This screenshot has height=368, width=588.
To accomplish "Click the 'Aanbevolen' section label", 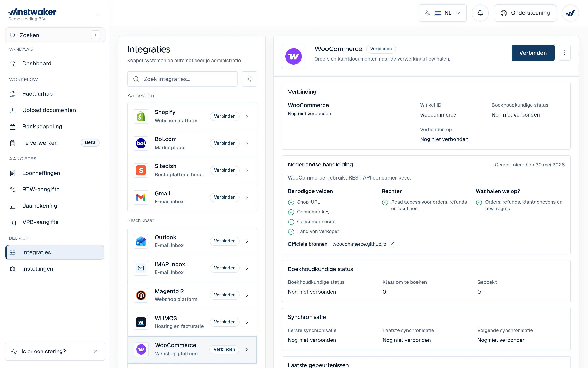I will tap(141, 96).
